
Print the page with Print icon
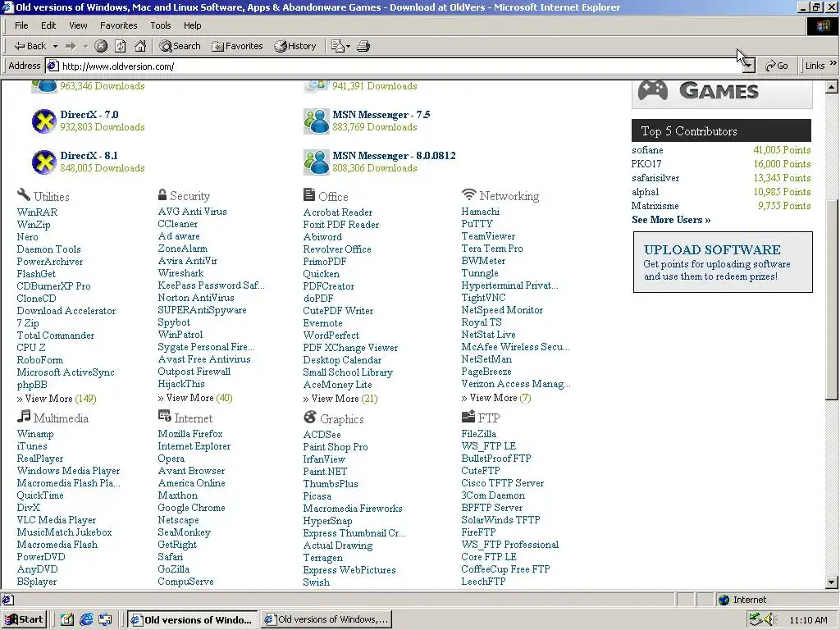pos(363,46)
